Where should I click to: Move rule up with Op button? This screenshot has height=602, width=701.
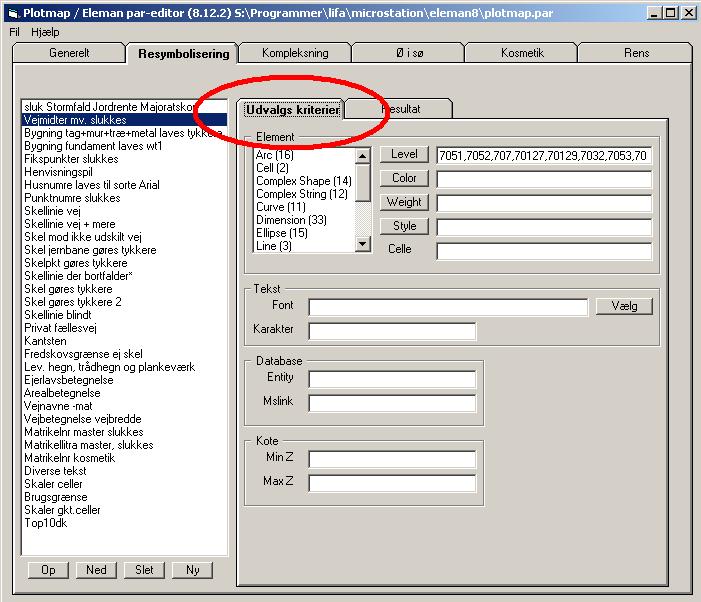point(48,570)
